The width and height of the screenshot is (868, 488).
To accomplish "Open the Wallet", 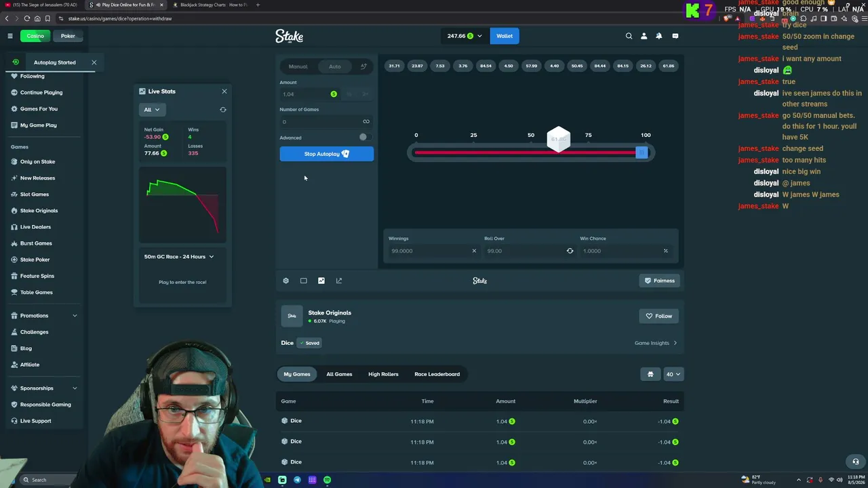I will point(505,36).
